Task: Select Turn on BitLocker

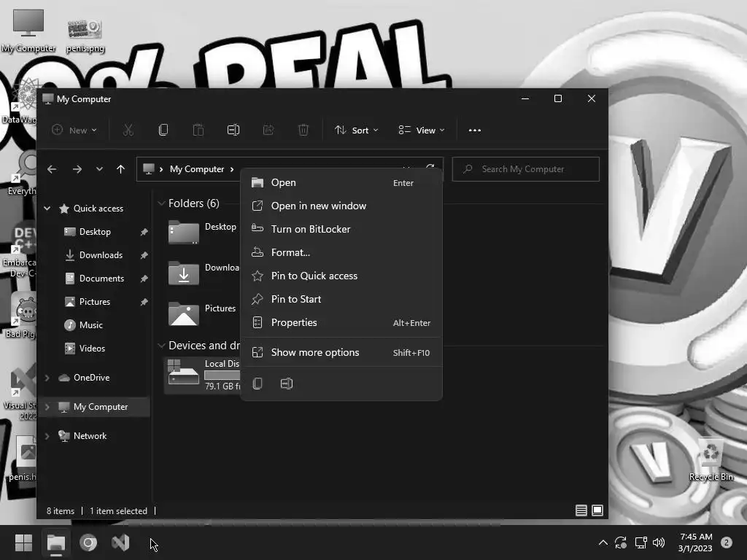Action: [x=341, y=229]
